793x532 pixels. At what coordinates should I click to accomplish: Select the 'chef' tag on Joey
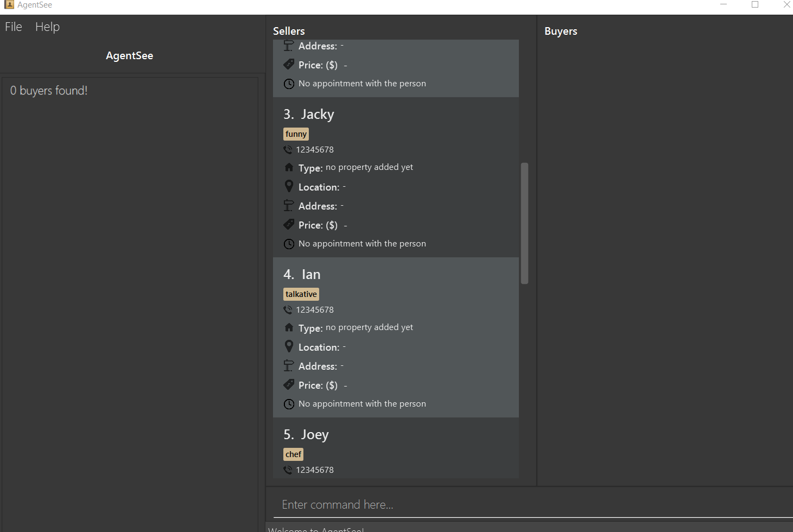293,454
